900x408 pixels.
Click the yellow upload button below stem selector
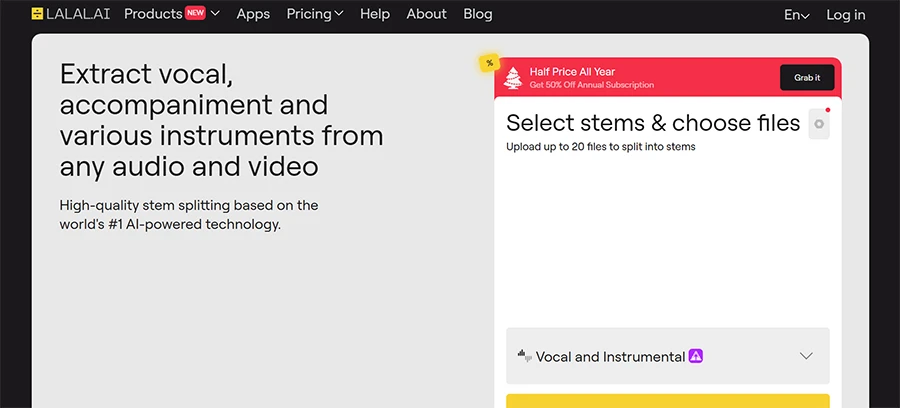(x=668, y=401)
